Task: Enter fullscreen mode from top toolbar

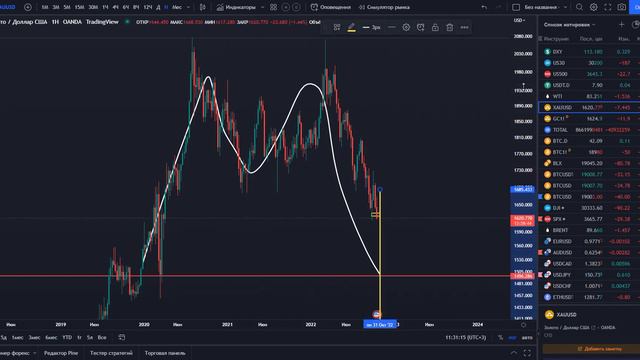Action: tap(608, 7)
